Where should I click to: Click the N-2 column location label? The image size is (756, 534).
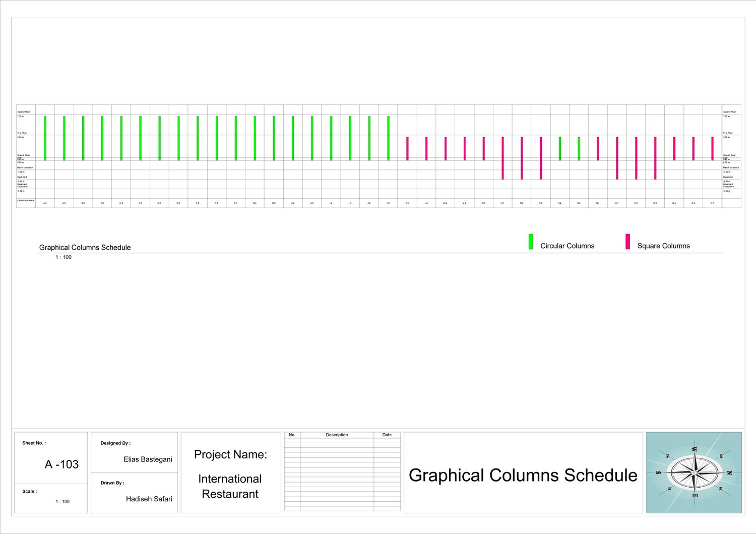coord(522,203)
